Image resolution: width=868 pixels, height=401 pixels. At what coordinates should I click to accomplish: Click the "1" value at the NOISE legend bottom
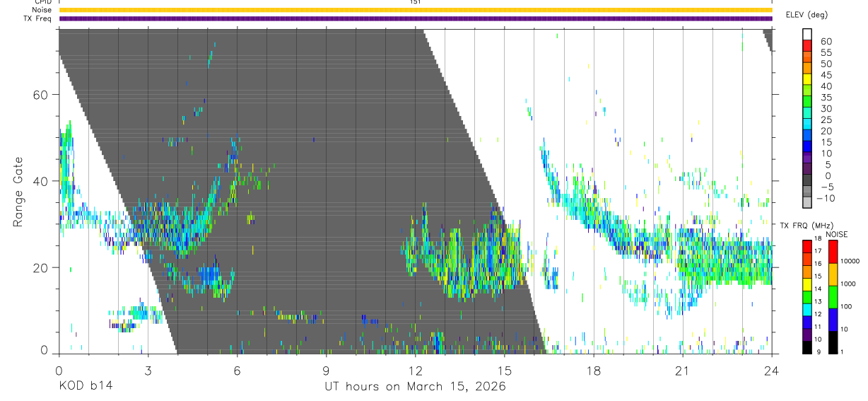pyautogui.click(x=842, y=352)
